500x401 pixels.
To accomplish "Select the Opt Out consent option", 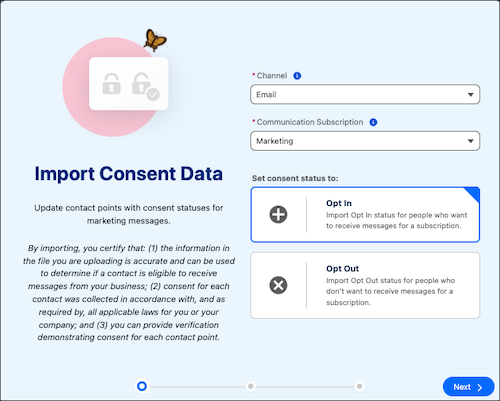I will coord(365,285).
